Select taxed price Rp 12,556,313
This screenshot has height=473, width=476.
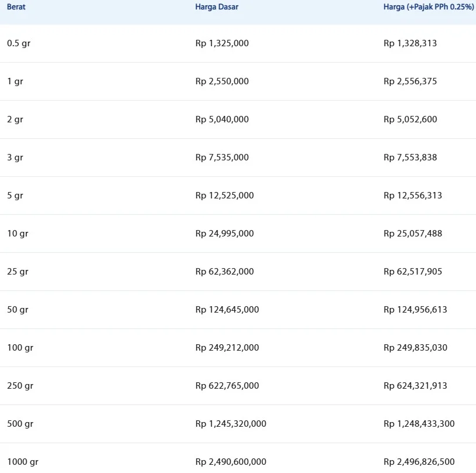click(413, 196)
